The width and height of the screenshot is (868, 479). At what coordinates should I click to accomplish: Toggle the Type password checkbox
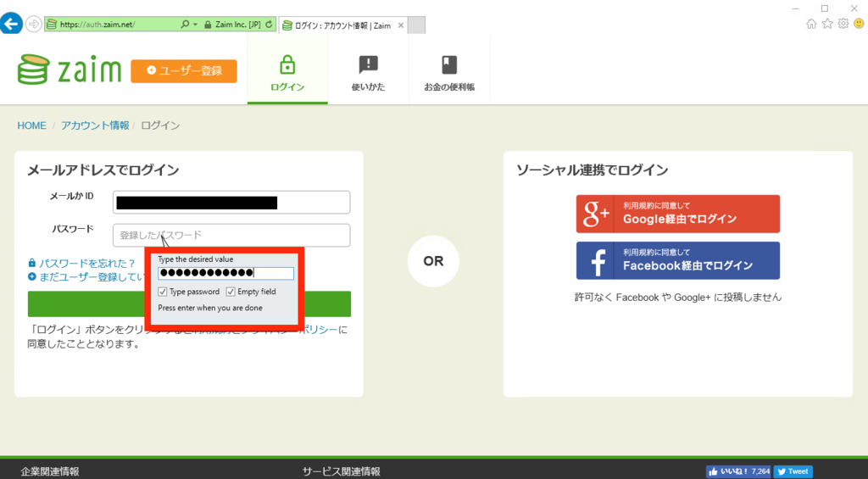tap(162, 292)
